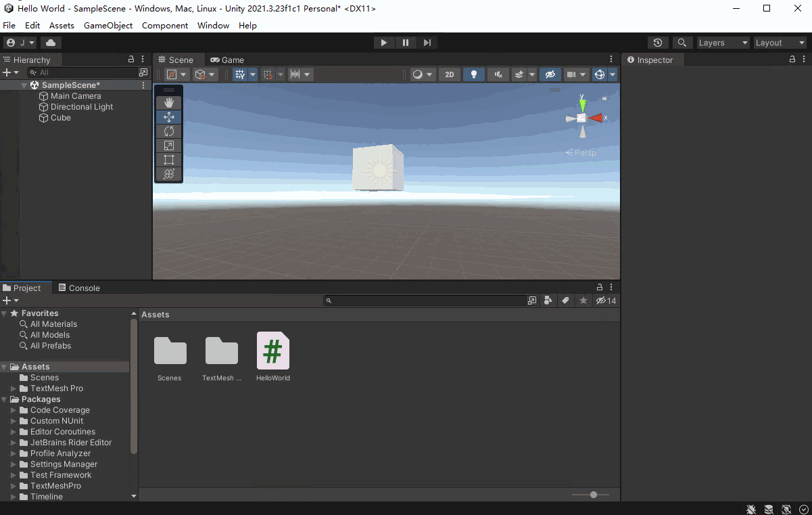812x515 pixels.
Task: Open the scene camera settings dropdown
Action: 576,74
